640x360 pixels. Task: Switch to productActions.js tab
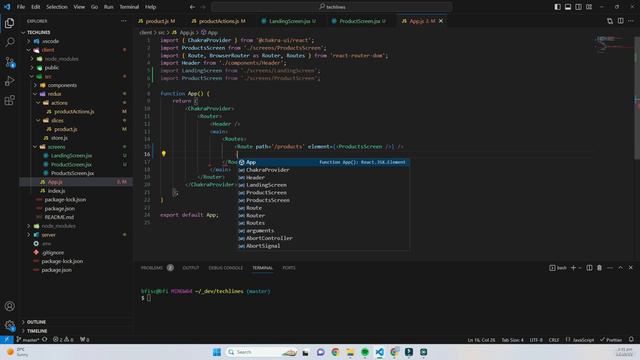(x=218, y=21)
